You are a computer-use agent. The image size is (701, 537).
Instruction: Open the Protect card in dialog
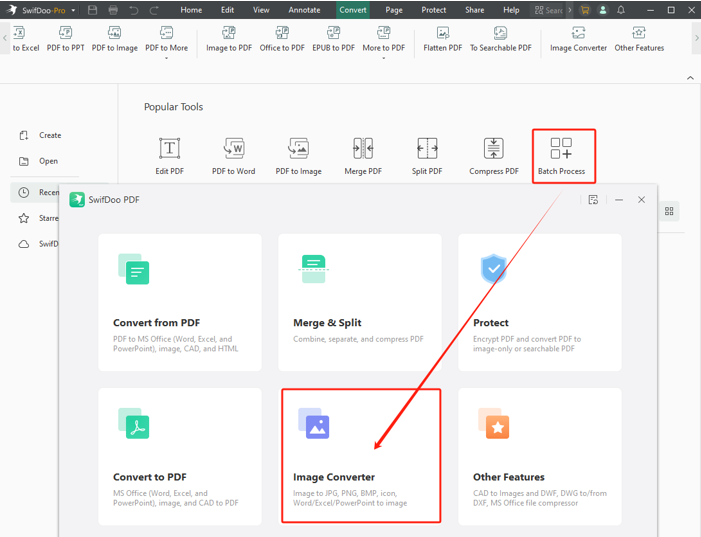tap(540, 302)
